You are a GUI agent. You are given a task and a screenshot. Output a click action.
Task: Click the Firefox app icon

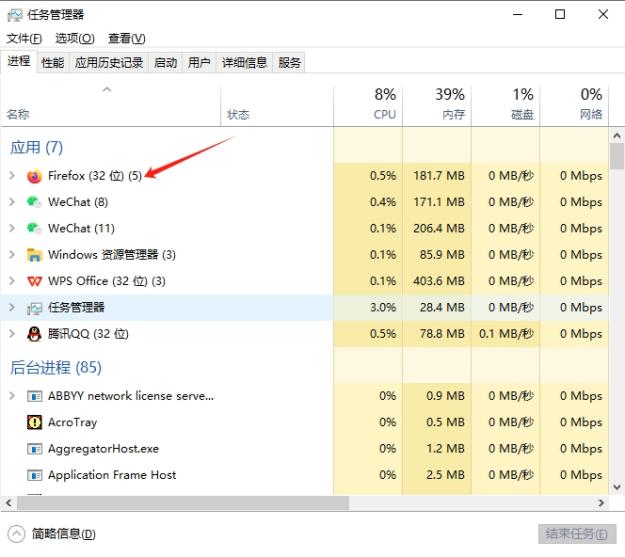[34, 176]
